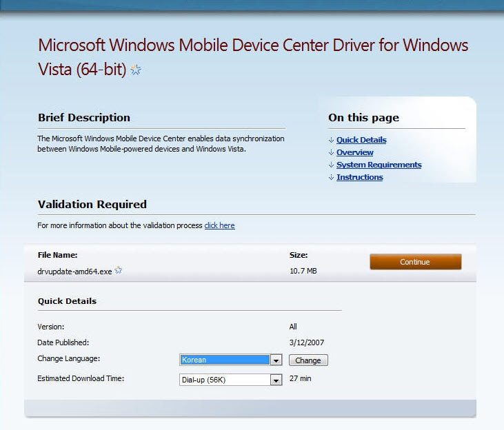Viewport: 504px width, 430px height.
Task: Click the star icon next to drvupdate-amd64.exe
Action: pyautogui.click(x=119, y=270)
